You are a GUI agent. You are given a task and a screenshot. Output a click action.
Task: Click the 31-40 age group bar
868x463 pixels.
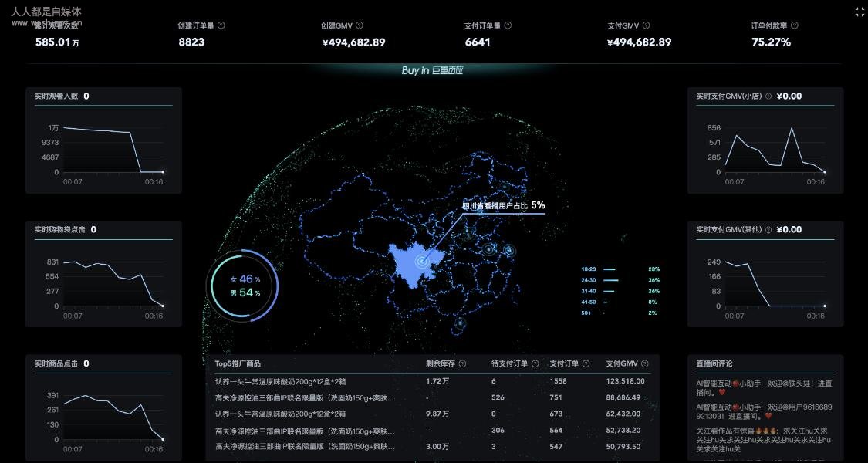[609, 292]
